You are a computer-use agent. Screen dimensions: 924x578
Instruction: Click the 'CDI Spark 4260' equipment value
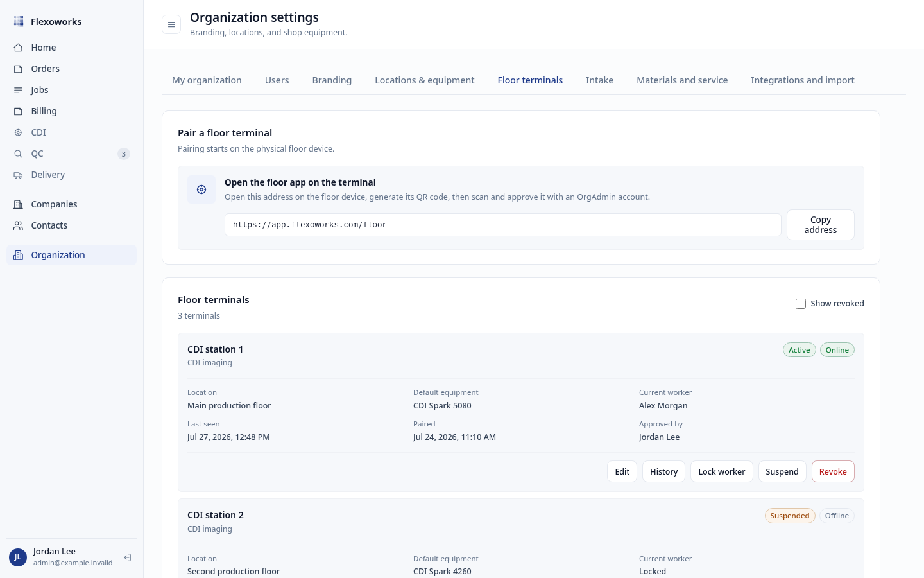442,572
